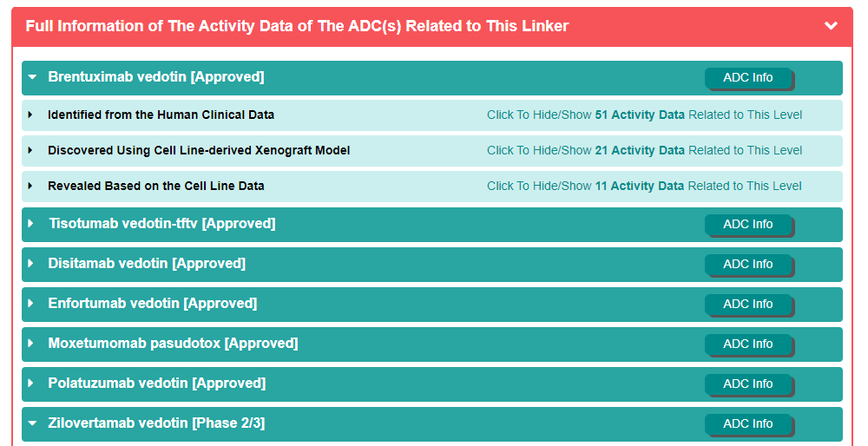Collapse the Brentuximab vedotin section arrow

[x=32, y=77]
